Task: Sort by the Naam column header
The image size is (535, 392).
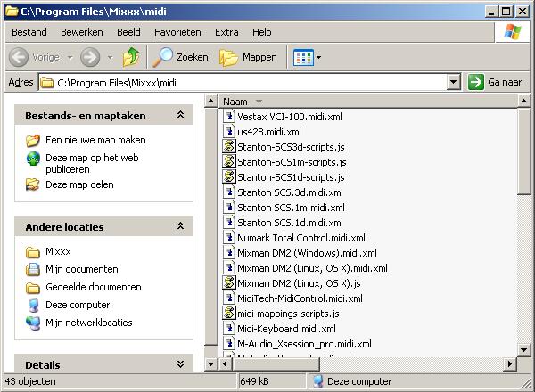Action: point(367,102)
